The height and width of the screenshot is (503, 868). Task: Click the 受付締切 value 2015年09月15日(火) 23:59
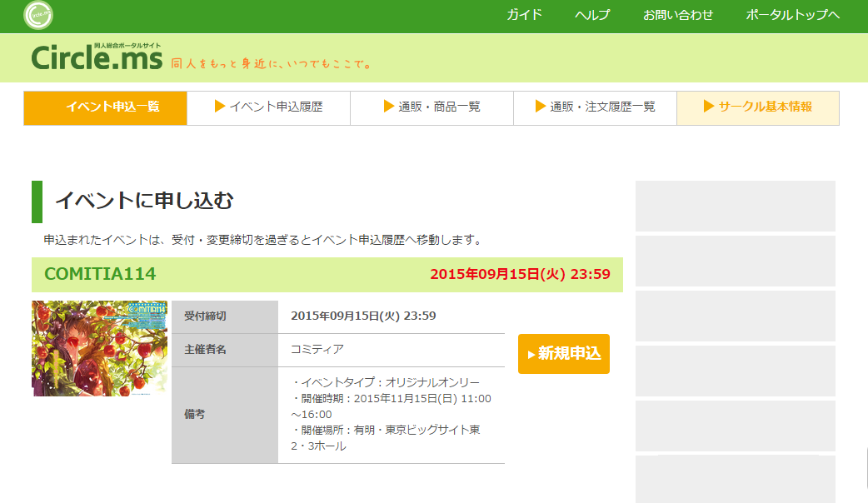[364, 316]
